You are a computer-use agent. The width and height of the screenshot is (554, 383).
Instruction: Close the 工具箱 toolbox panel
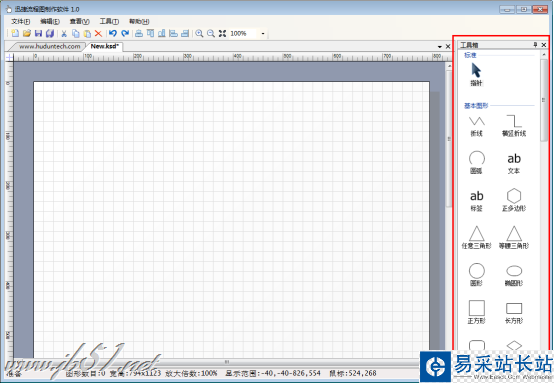pos(544,45)
